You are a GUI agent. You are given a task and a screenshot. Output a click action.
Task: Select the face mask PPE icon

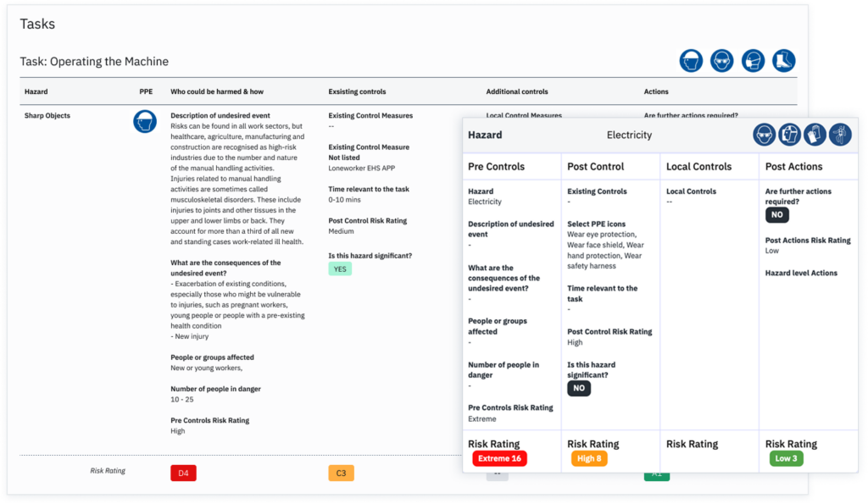pos(754,61)
